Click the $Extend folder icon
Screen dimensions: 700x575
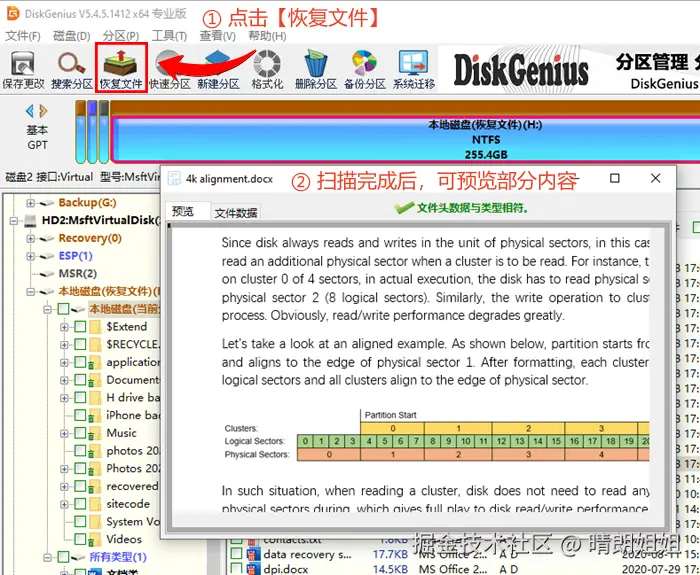pyautogui.click(x=95, y=327)
